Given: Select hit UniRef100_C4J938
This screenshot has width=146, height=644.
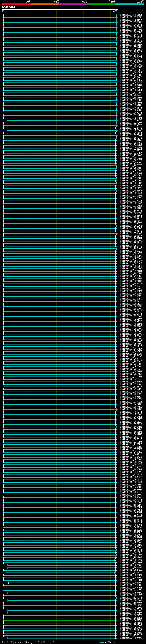Looking at the screenshot, I should click(x=131, y=113).
